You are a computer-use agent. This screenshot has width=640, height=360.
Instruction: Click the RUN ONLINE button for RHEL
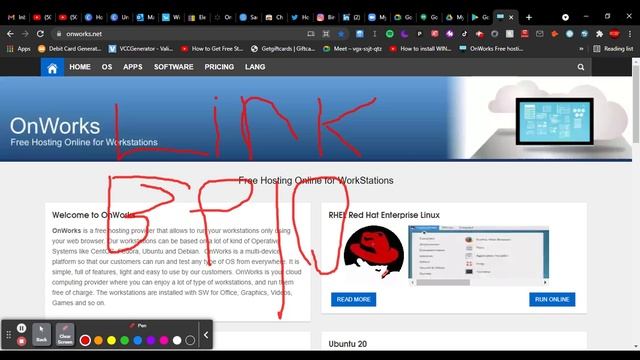pyautogui.click(x=552, y=300)
